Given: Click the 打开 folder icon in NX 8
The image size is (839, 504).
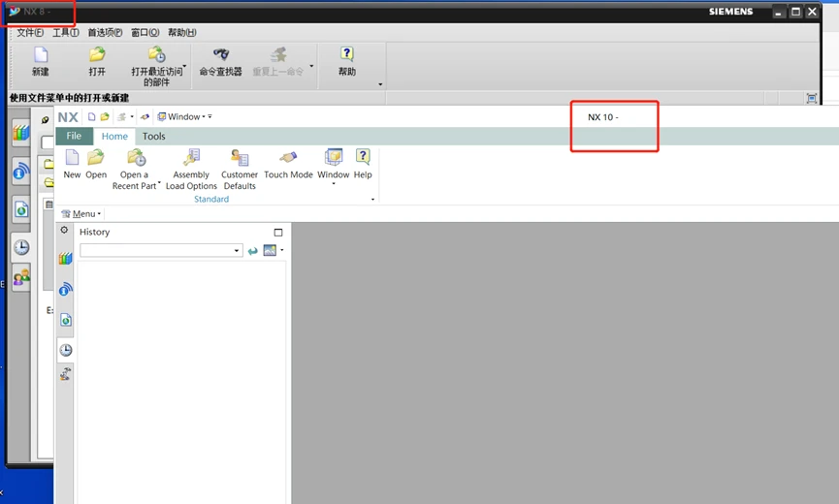Looking at the screenshot, I should (x=97, y=54).
